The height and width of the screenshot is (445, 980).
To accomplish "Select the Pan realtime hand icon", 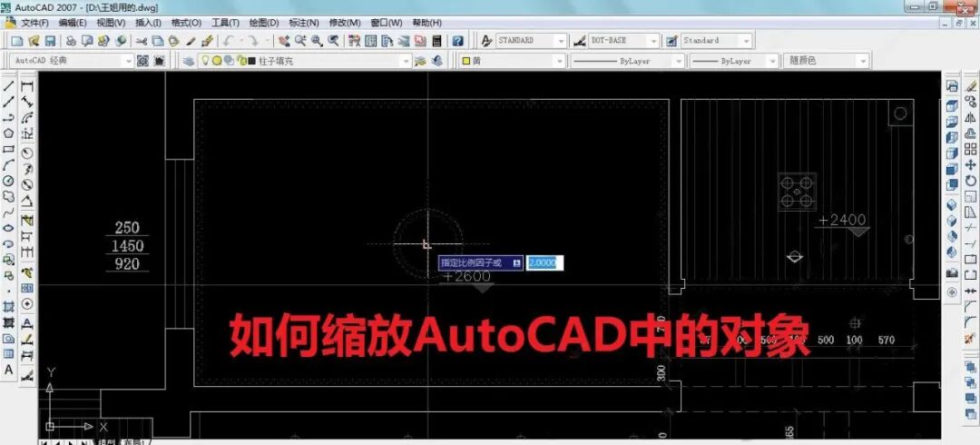I will pyautogui.click(x=284, y=41).
